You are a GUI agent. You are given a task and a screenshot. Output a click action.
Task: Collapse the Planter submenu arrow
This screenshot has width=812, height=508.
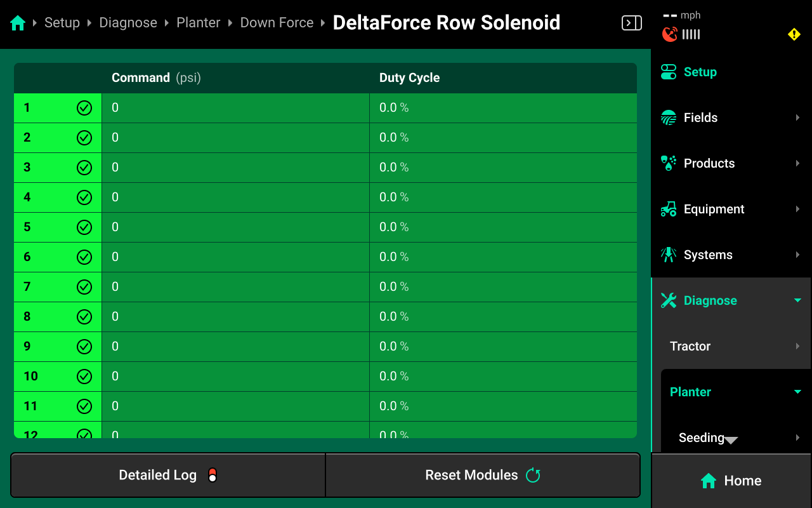pos(797,392)
